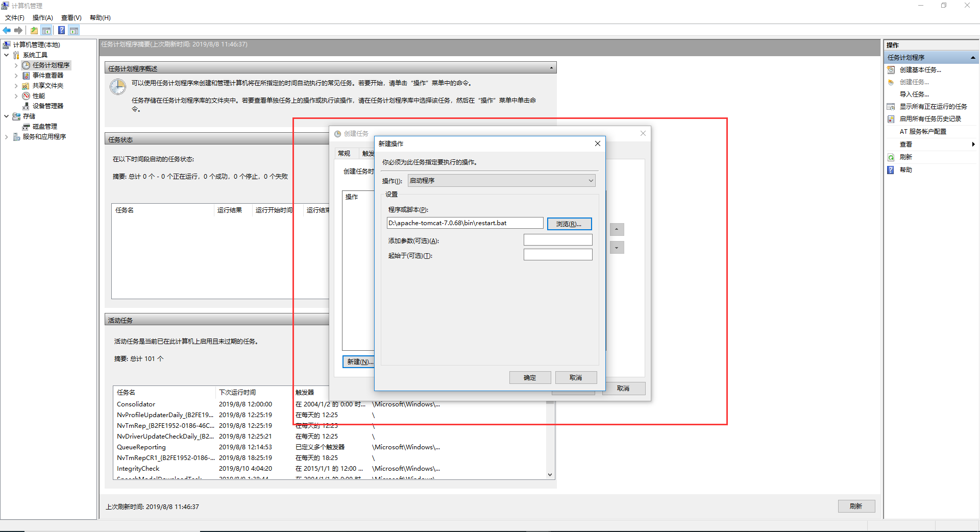This screenshot has height=532, width=980.
Task: Click the program or script path field
Action: tap(465, 223)
